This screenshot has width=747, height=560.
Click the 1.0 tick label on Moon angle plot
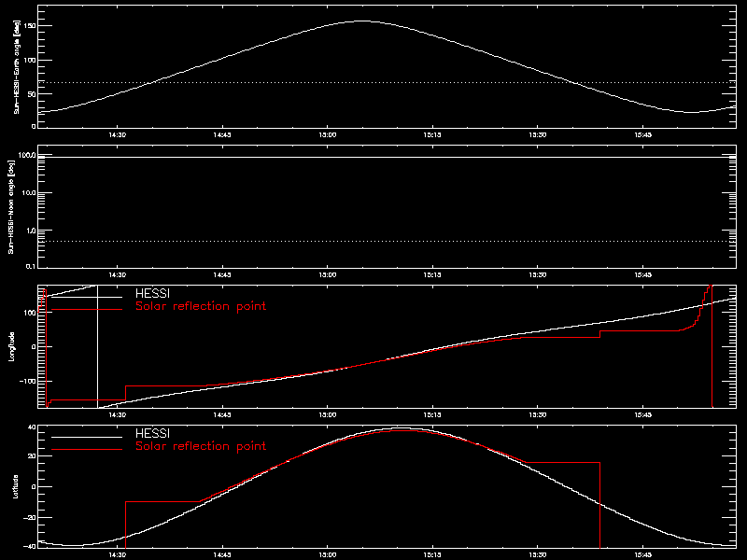[x=31, y=231]
